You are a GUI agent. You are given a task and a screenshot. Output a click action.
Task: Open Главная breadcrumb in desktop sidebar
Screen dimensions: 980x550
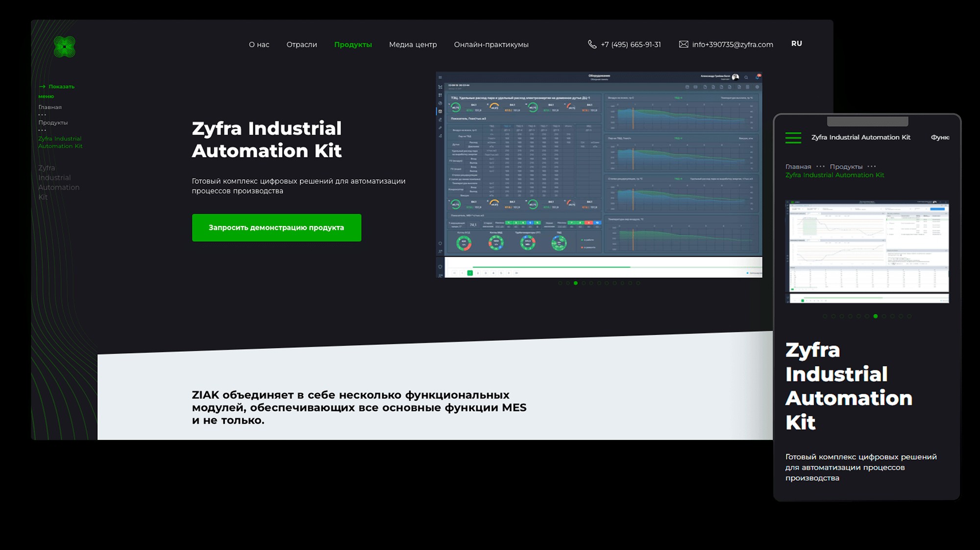[50, 107]
